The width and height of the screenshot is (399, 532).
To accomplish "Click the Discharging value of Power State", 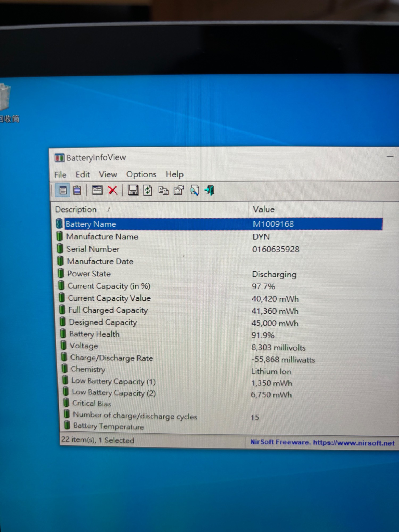I will click(274, 274).
